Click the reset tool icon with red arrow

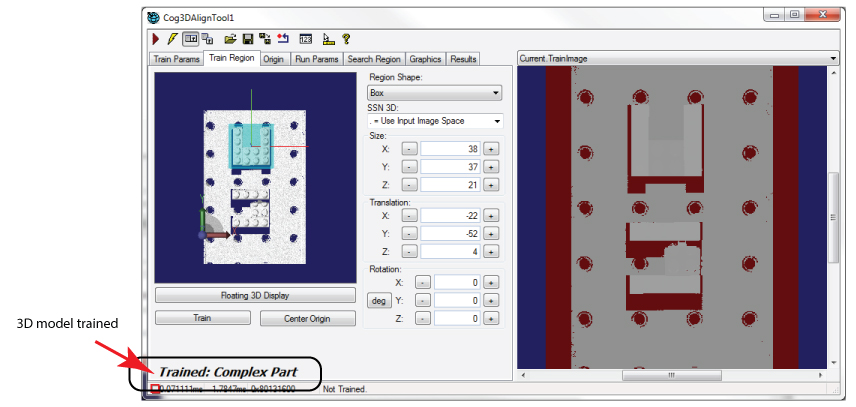pyautogui.click(x=283, y=39)
